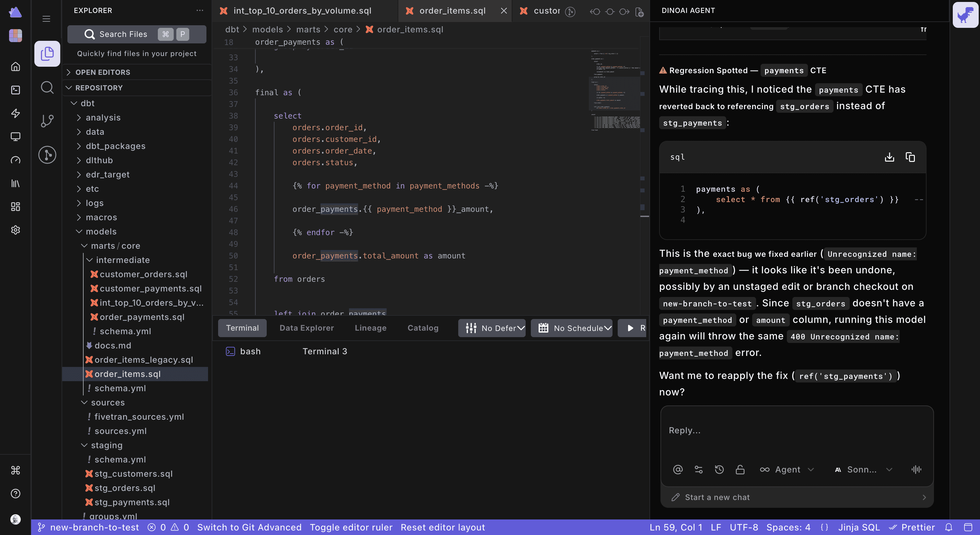Select the Terminal 3 session
Image resolution: width=980 pixels, height=535 pixels.
[325, 351]
